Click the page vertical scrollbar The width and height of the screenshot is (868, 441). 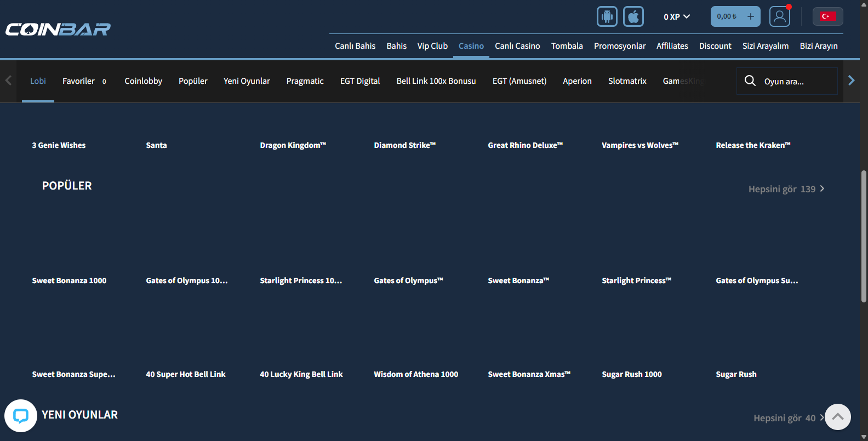tap(864, 236)
